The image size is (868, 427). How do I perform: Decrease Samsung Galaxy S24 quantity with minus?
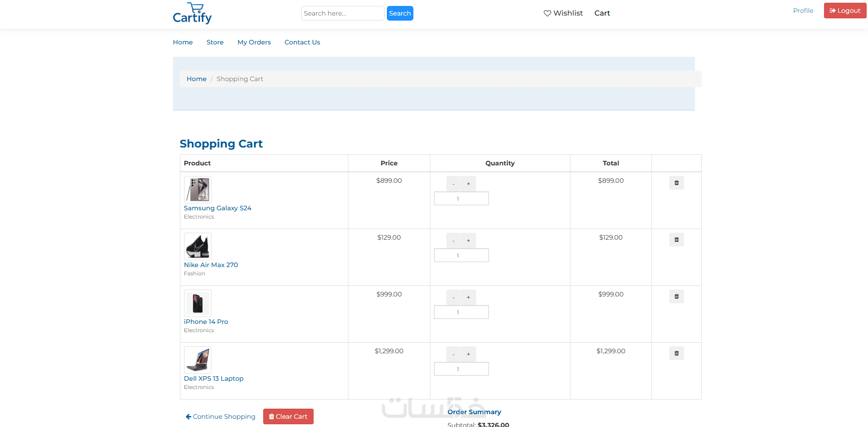coord(454,184)
